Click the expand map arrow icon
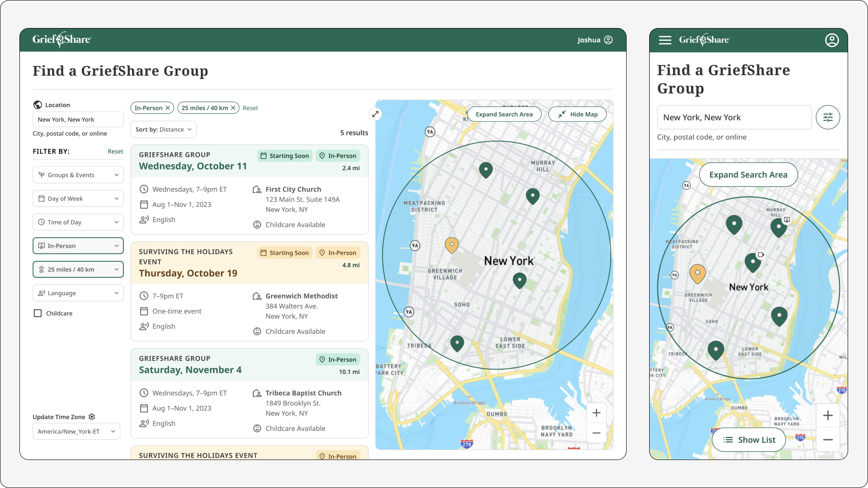868x488 pixels. click(x=375, y=114)
